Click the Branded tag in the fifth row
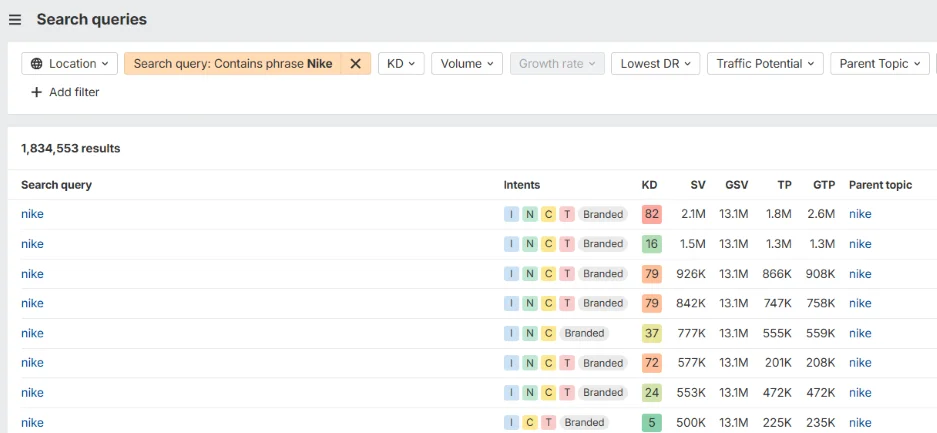Image resolution: width=937 pixels, height=433 pixels. coord(584,333)
